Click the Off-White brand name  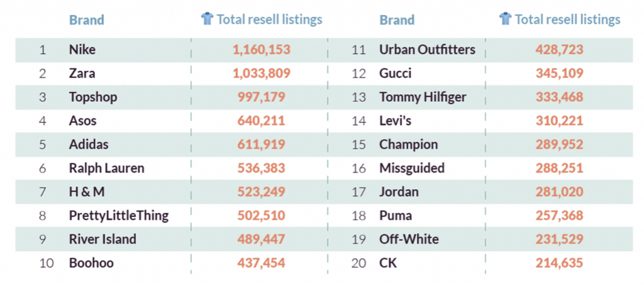(409, 239)
